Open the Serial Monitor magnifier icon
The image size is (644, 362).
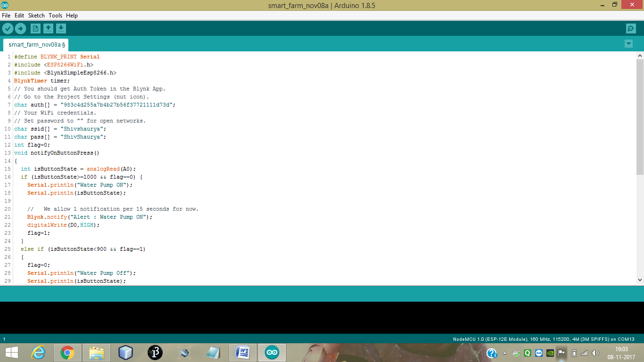click(x=631, y=29)
